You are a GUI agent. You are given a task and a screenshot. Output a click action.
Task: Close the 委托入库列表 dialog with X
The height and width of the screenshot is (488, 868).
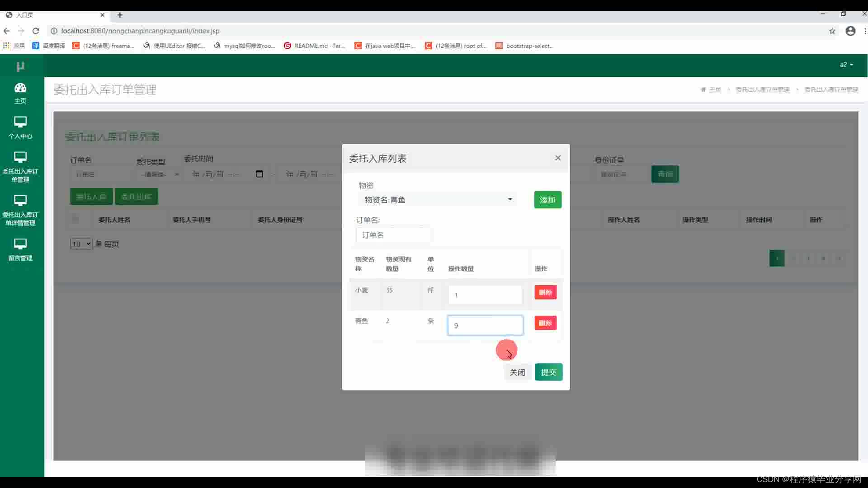point(558,158)
